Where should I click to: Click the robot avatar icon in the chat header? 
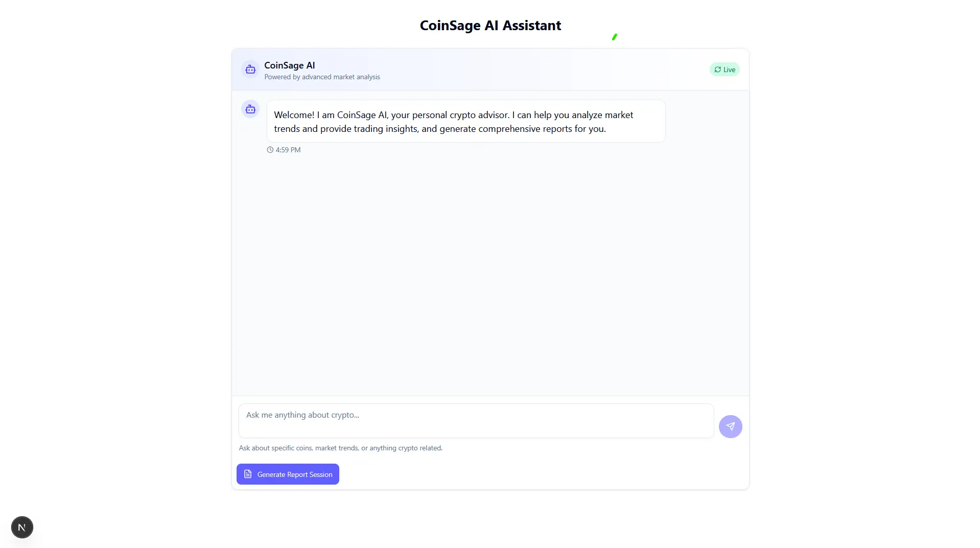pos(250,70)
